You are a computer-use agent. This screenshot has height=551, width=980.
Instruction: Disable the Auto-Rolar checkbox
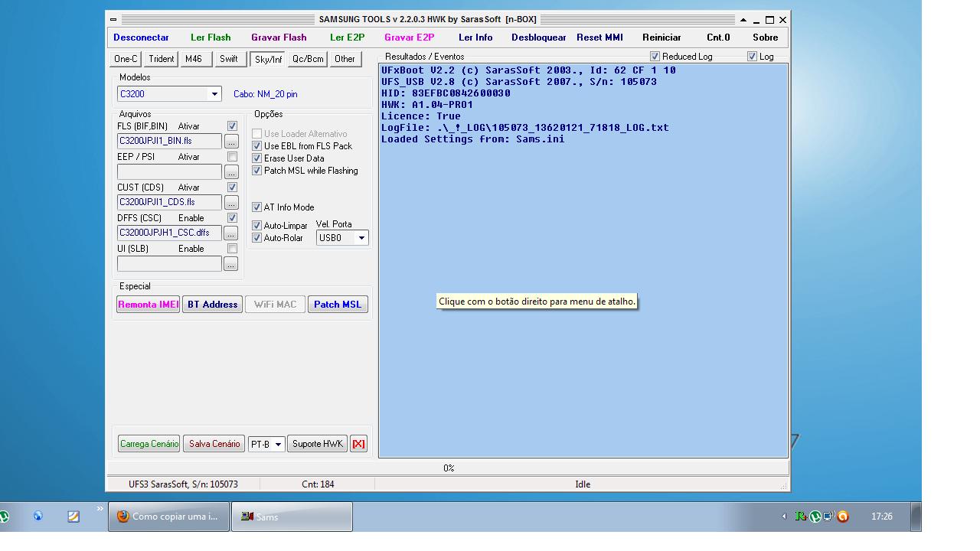tap(257, 238)
